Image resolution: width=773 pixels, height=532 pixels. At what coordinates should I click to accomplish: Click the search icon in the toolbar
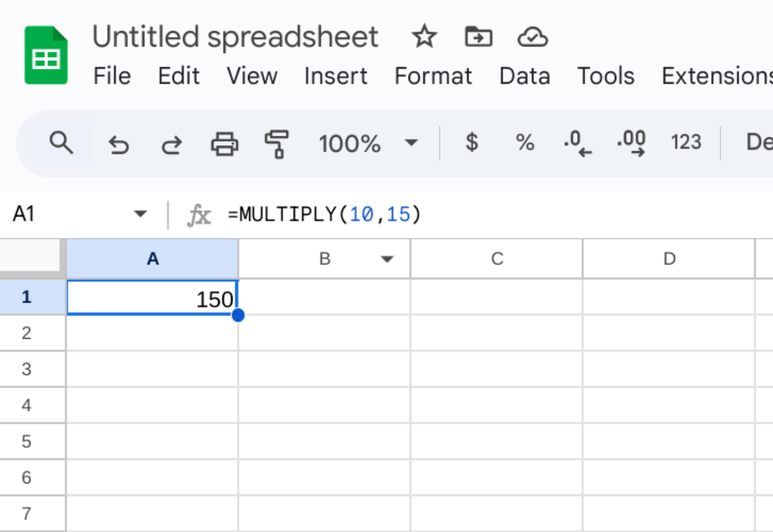62,143
